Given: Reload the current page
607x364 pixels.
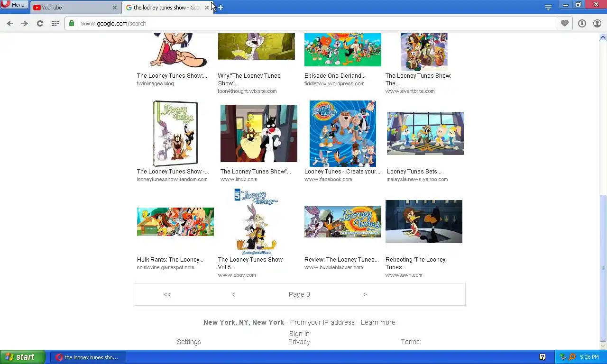Looking at the screenshot, I should [40, 23].
